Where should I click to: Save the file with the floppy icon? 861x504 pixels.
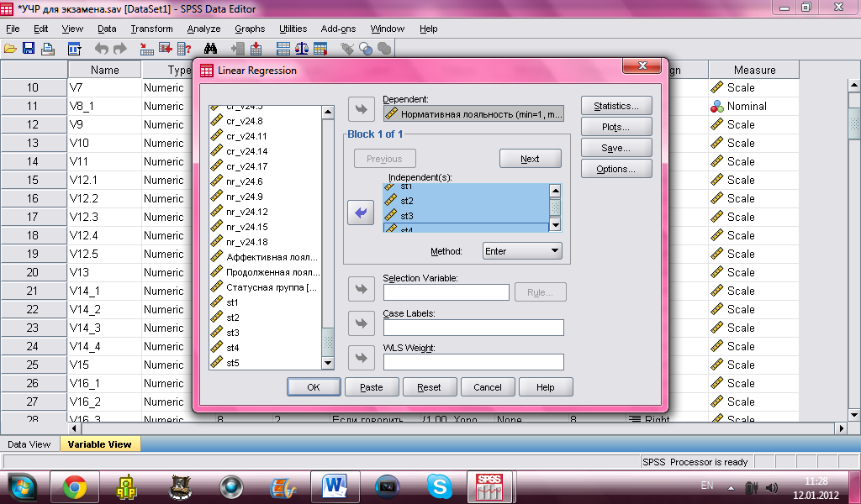[29, 49]
